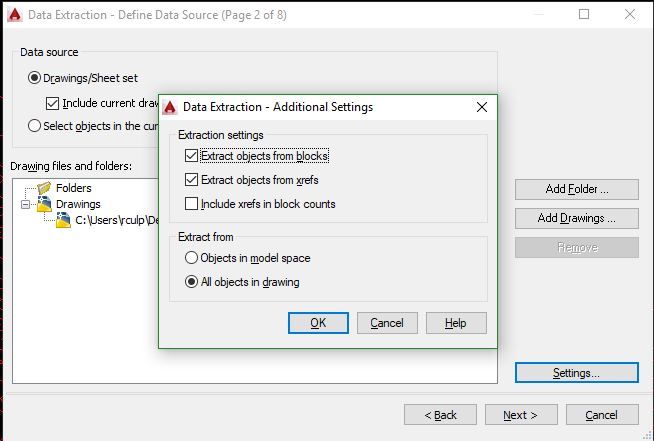Uncheck Extract objects from blocks
The image size is (654, 441).
pyautogui.click(x=191, y=156)
